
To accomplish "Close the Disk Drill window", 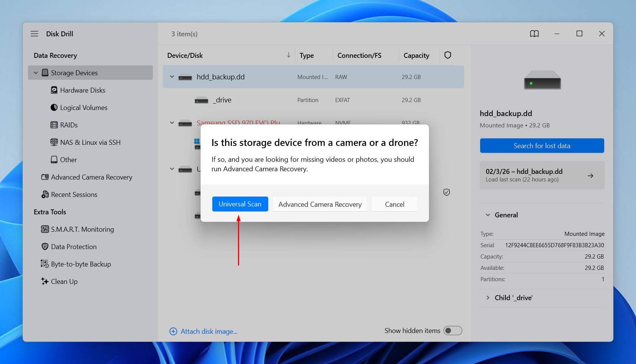I will 602,34.
